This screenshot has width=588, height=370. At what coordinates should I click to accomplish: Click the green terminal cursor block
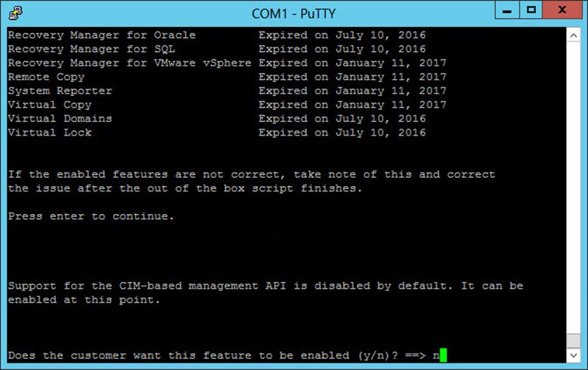coord(443,355)
